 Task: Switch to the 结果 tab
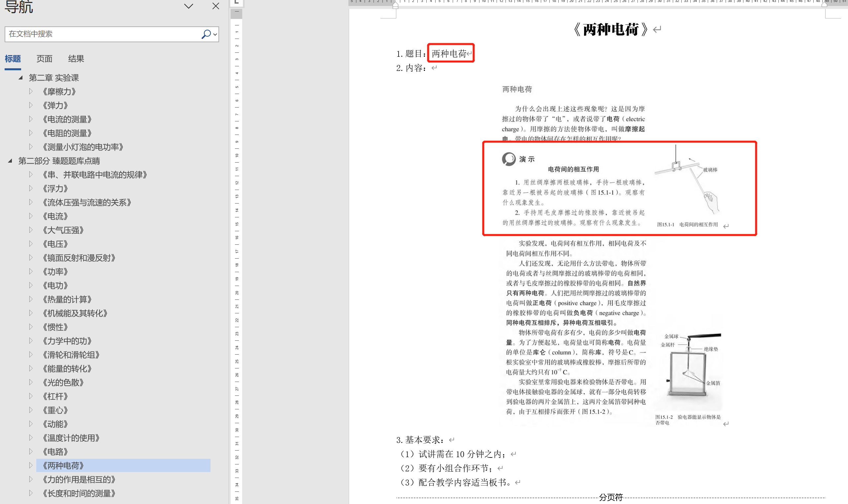coord(76,59)
